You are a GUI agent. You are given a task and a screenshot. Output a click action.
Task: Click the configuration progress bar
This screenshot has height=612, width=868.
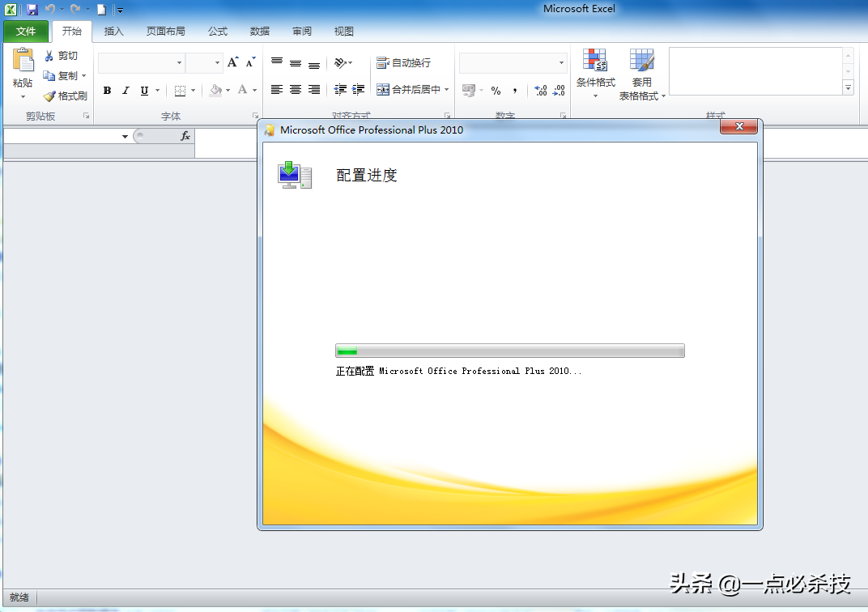pyautogui.click(x=510, y=351)
